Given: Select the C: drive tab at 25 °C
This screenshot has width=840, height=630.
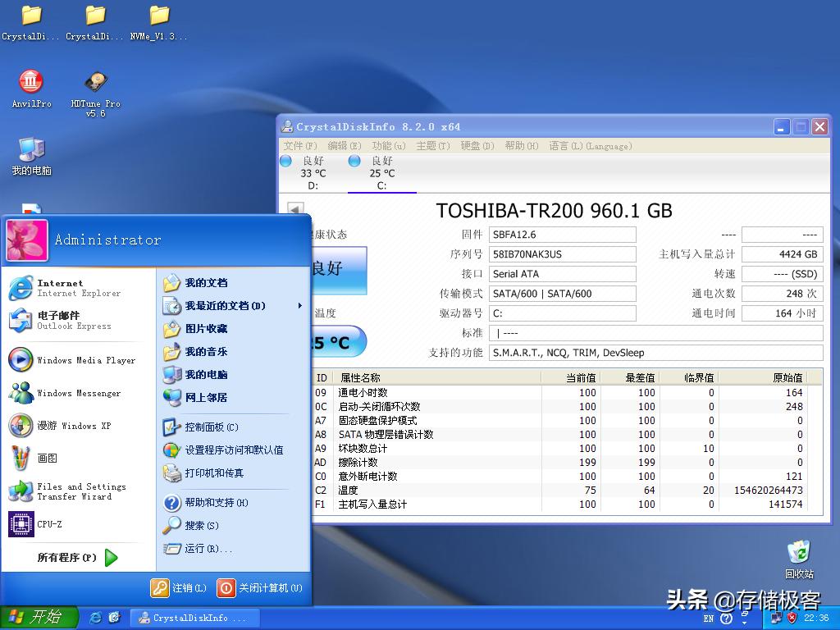Looking at the screenshot, I should point(381,172).
